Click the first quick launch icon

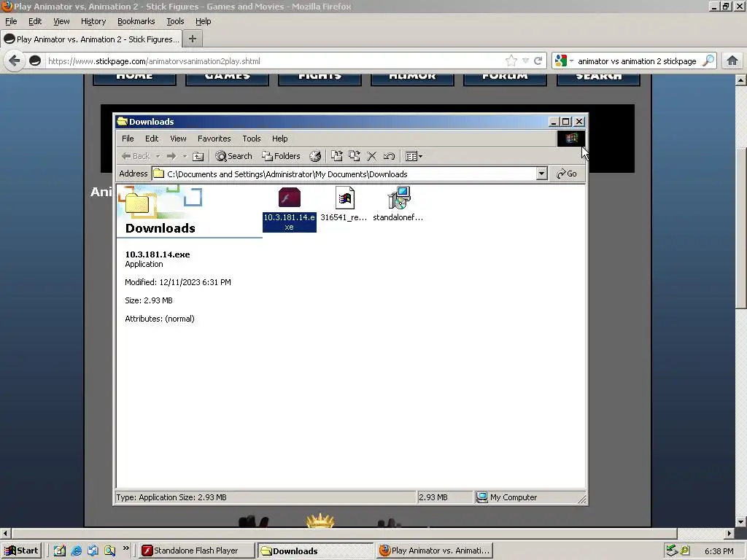(x=60, y=551)
